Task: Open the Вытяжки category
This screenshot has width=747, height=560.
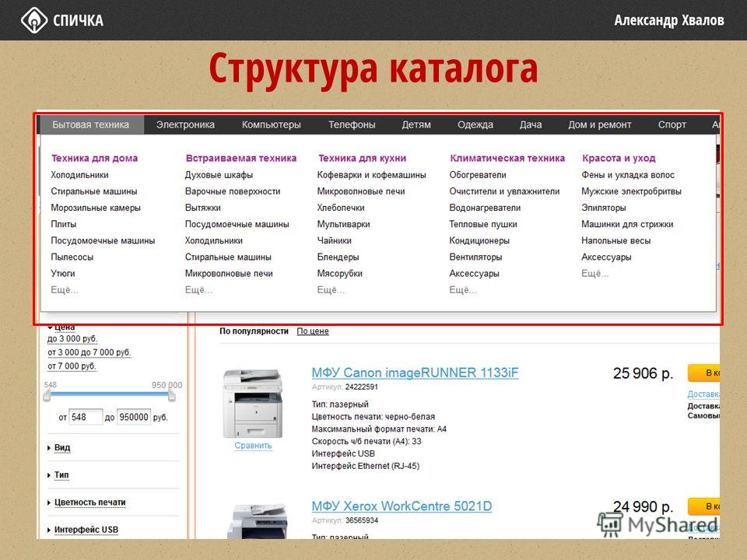Action: (x=203, y=208)
